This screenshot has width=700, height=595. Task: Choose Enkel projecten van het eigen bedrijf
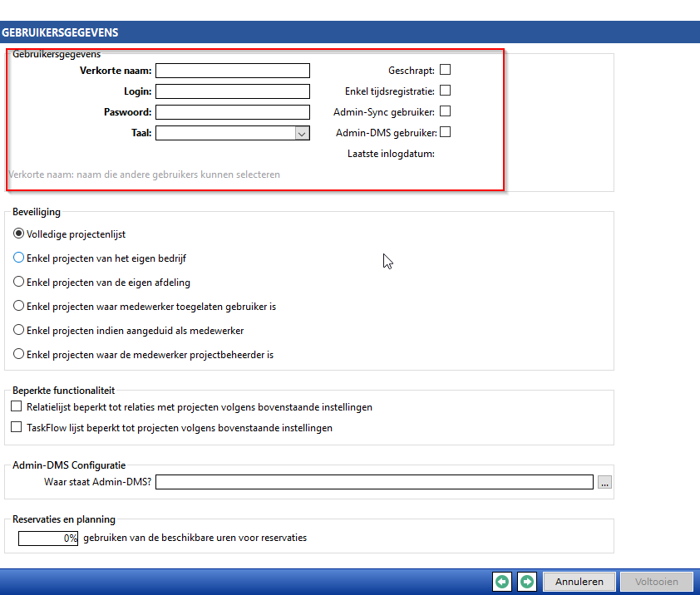point(19,258)
